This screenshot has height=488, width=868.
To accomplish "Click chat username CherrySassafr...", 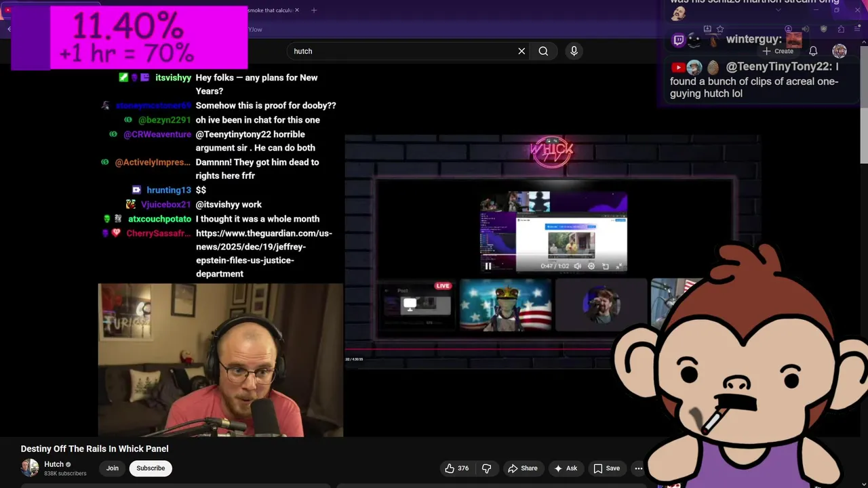I will pyautogui.click(x=159, y=233).
